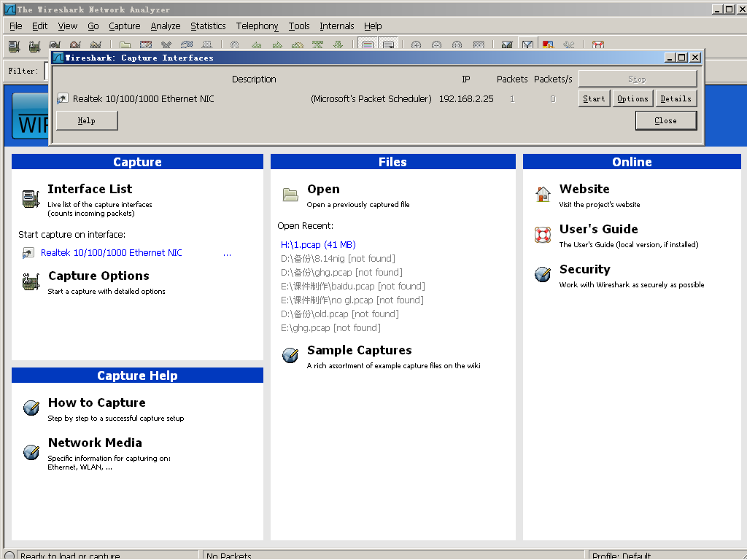The width and height of the screenshot is (747, 560).
Task: Click the Stop button in Capture Interfaces
Action: (x=638, y=79)
